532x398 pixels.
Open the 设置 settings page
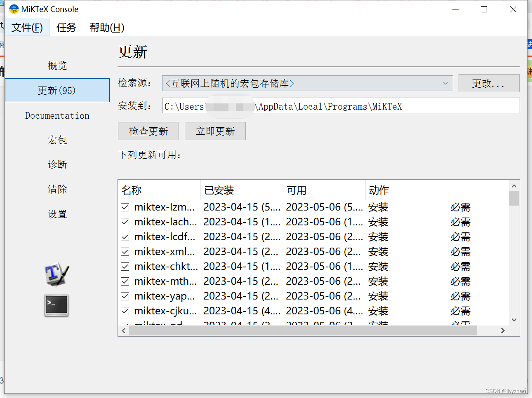57,214
